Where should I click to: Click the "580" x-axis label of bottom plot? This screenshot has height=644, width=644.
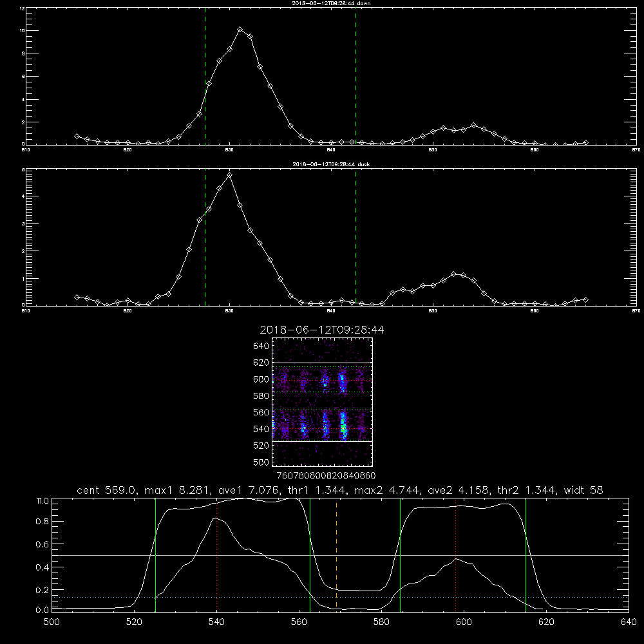[381, 622]
